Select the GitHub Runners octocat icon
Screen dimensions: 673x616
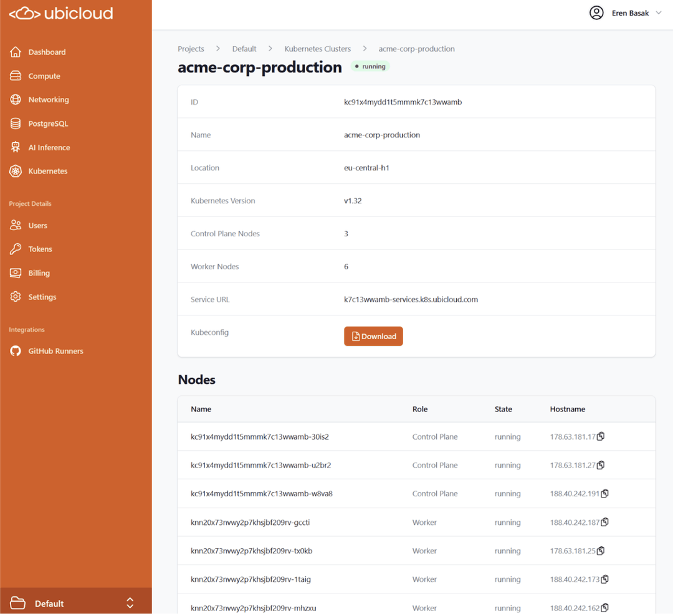click(16, 351)
